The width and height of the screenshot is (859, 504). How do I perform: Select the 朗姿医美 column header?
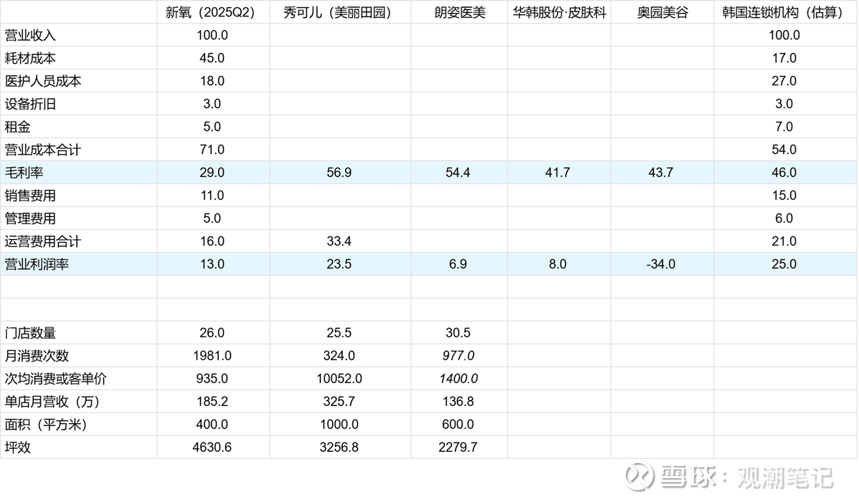(460, 12)
